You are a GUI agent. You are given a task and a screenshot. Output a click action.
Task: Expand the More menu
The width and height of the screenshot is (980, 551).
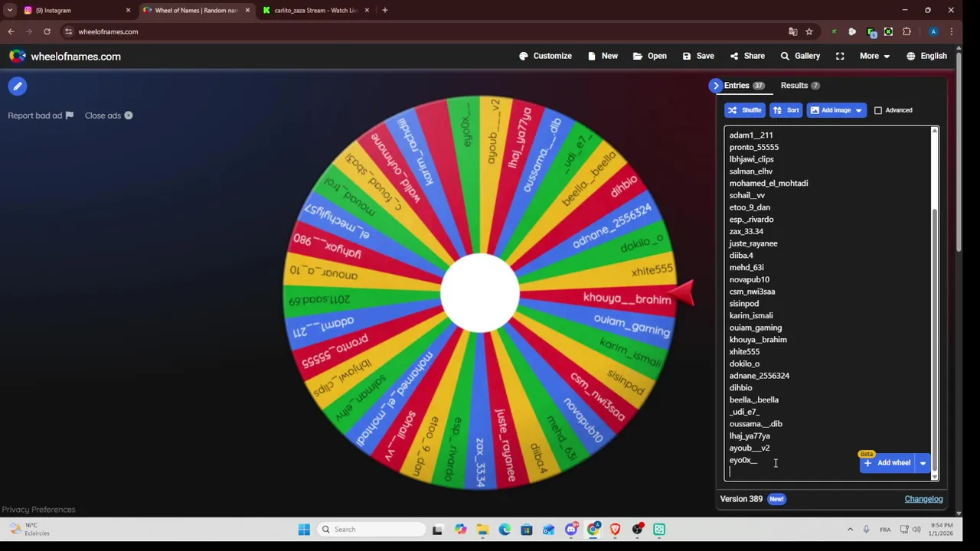[x=874, y=56]
